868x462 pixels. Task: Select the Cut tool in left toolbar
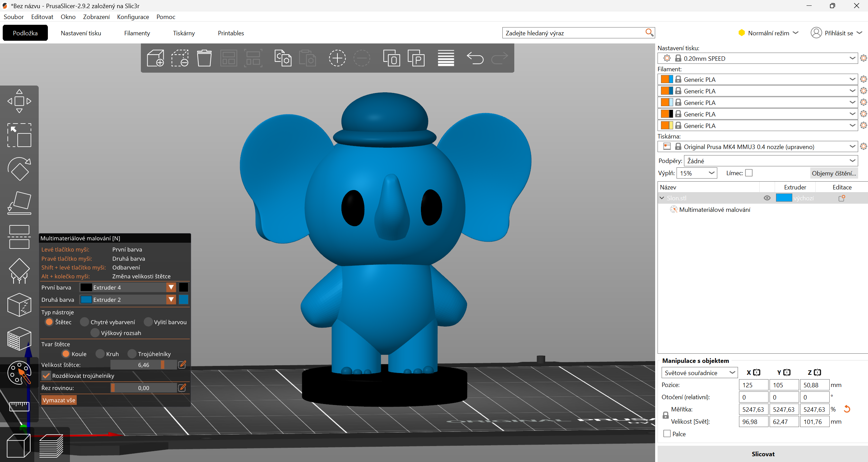point(19,237)
